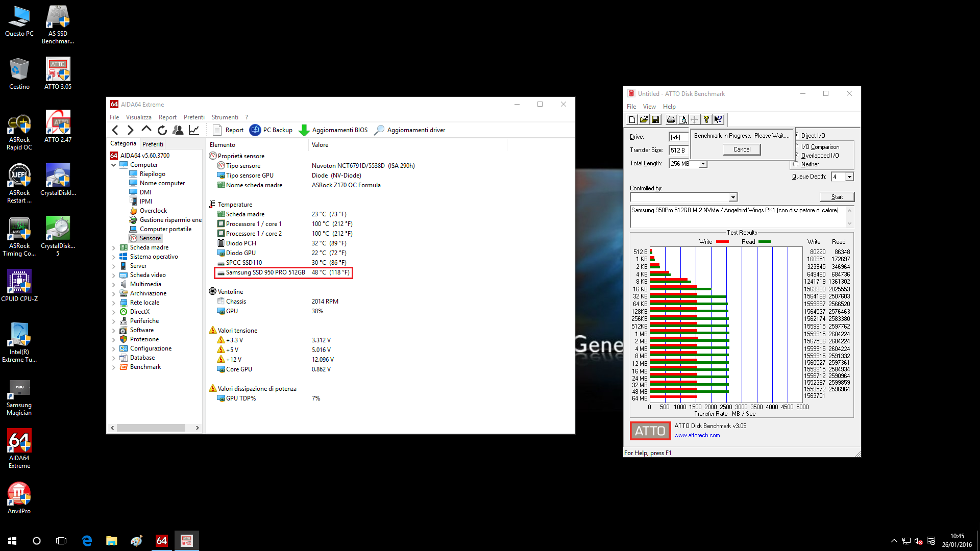Open CPUID CPU-Z desktop shortcut

pos(19,286)
